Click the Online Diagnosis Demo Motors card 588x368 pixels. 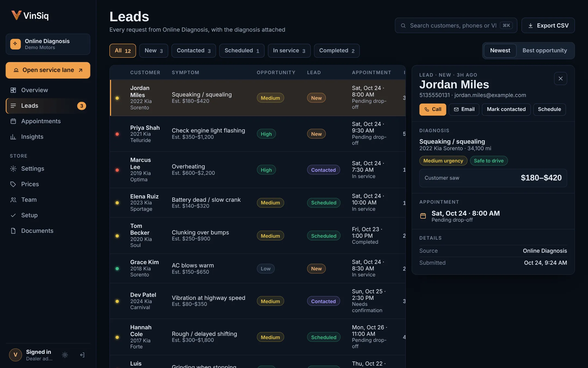(48, 44)
